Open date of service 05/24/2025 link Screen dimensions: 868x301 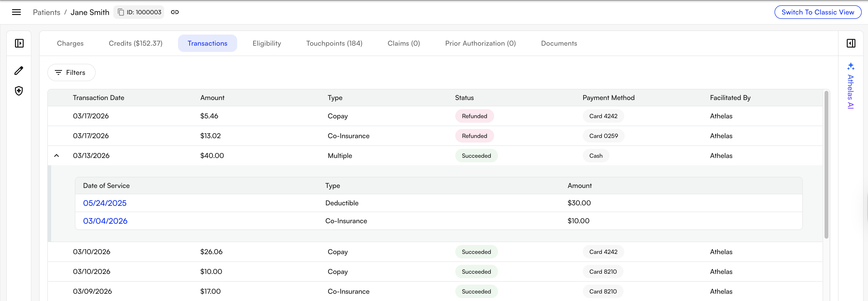tap(105, 203)
